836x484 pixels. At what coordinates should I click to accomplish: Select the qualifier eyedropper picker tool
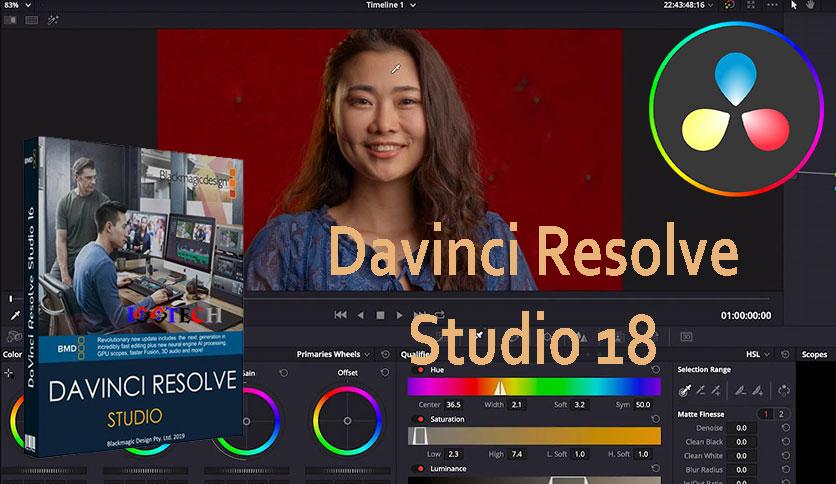pos(686,390)
